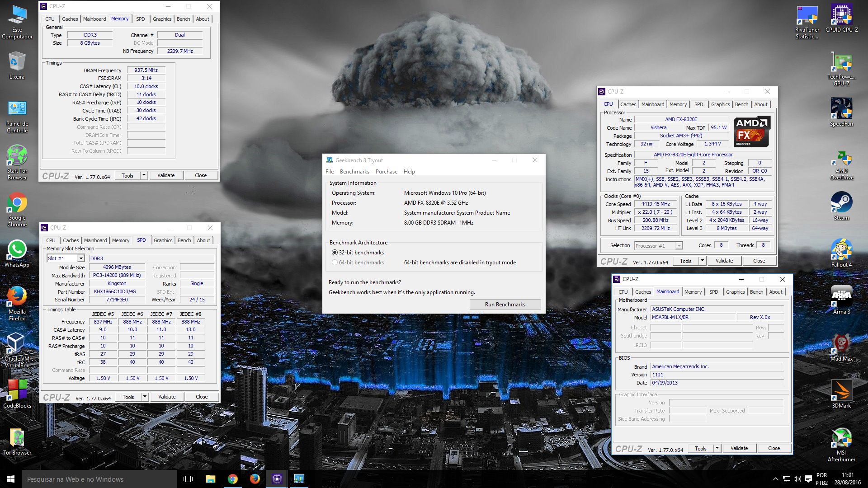The height and width of the screenshot is (488, 868).
Task: Open the Action Center notifications icon
Action: point(808,479)
